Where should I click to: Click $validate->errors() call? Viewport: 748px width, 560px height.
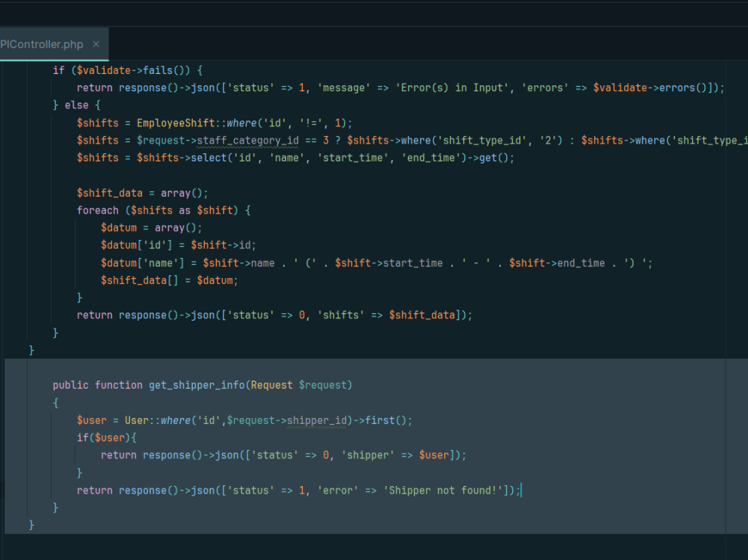(x=650, y=87)
